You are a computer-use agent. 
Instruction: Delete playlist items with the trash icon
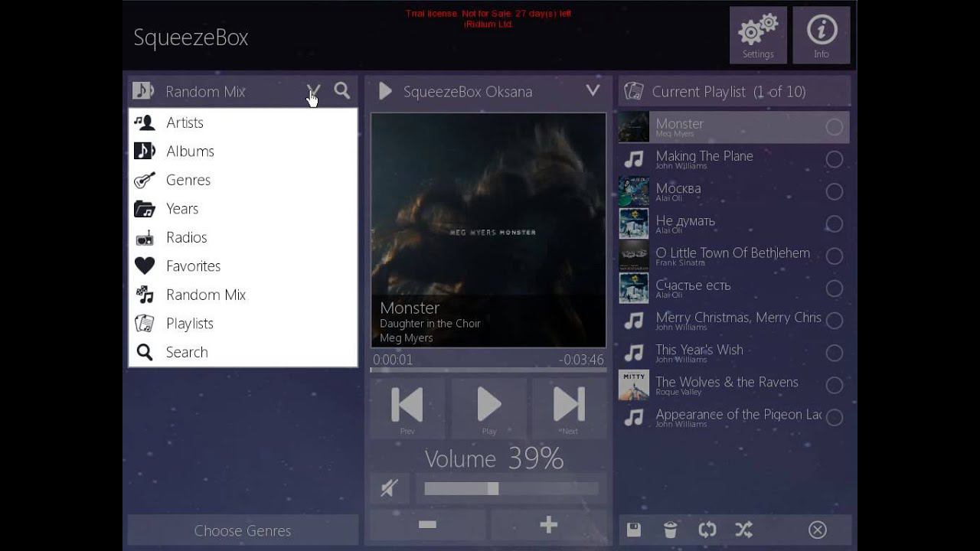[671, 530]
